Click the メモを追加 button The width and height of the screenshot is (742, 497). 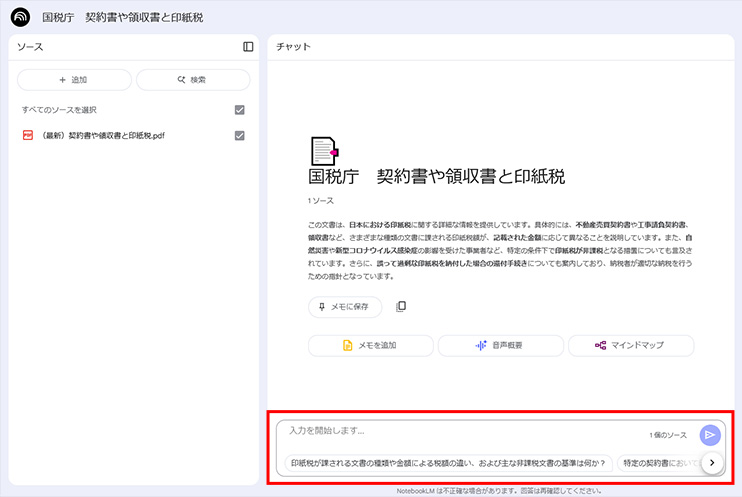pyautogui.click(x=371, y=346)
